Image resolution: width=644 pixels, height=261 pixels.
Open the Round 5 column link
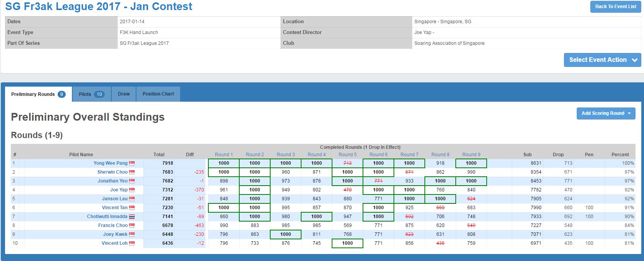[x=348, y=155]
